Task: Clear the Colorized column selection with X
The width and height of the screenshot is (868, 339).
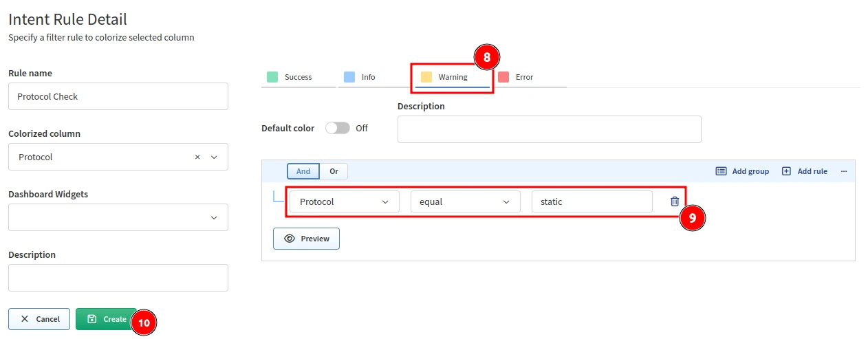Action: coord(197,157)
